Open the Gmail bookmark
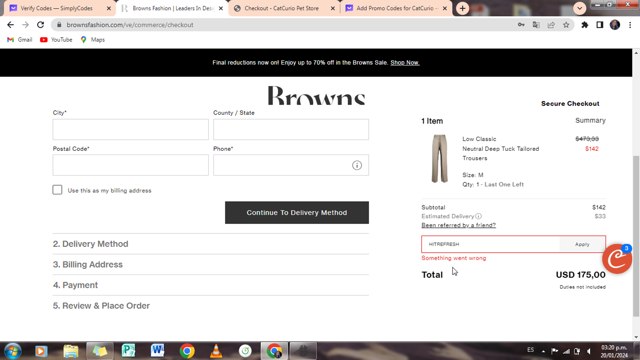Screen dimensions: 640x360 tap(20, 40)
